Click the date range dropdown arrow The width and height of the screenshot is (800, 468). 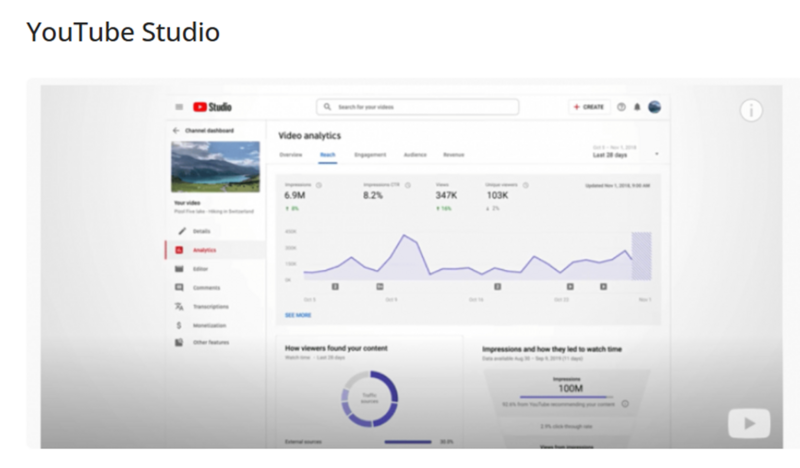(x=657, y=154)
